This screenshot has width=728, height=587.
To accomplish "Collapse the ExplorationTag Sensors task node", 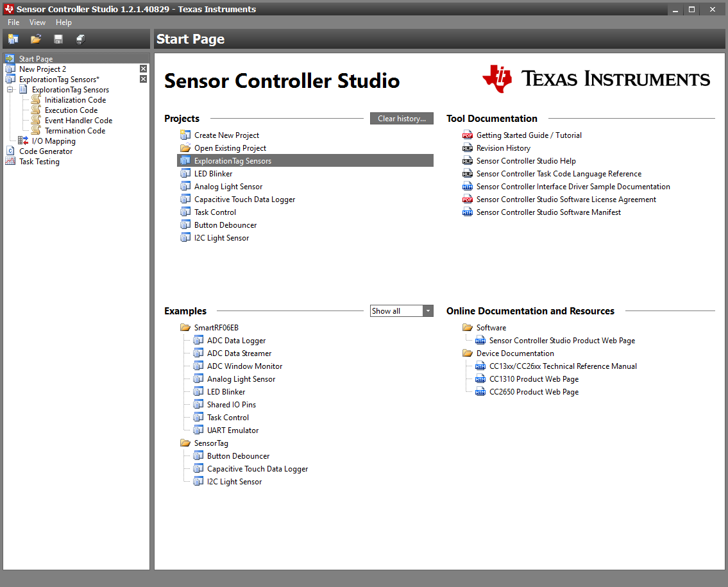I will point(10,90).
